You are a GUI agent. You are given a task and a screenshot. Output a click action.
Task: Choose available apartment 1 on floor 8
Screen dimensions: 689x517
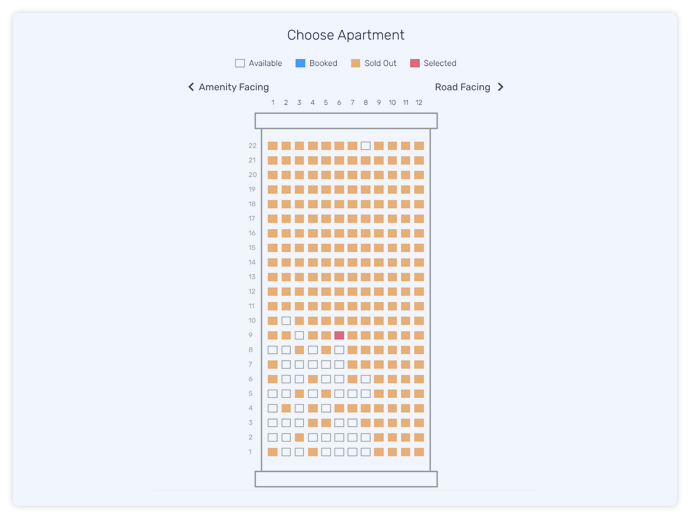tap(272, 350)
